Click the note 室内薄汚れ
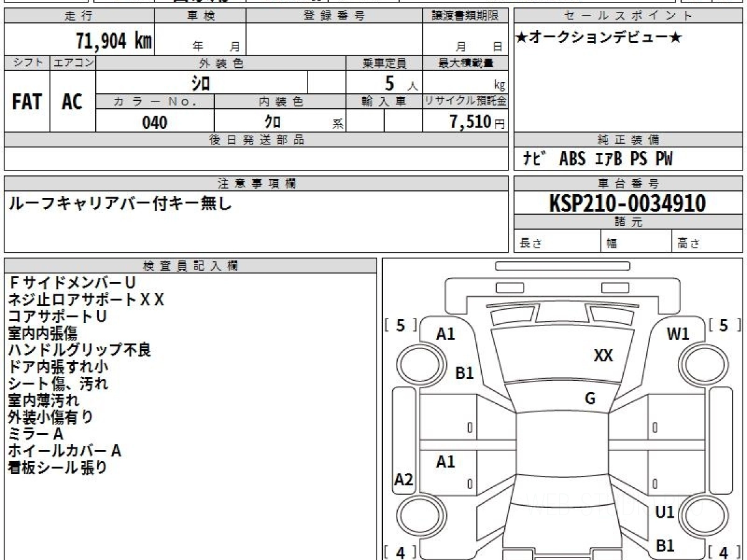This screenshot has width=747, height=560. (44, 401)
